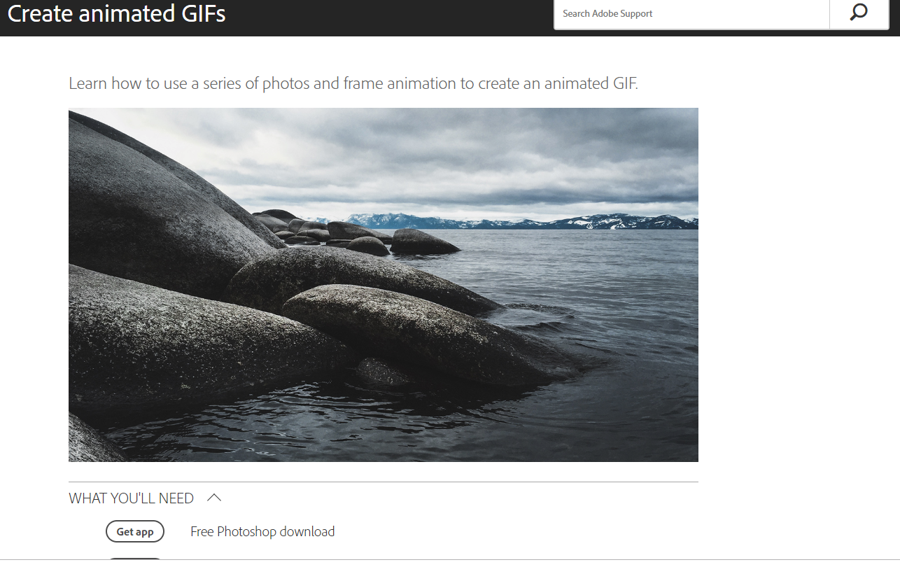Click the divider line above WHAT YOU'LL NEED

point(384,482)
